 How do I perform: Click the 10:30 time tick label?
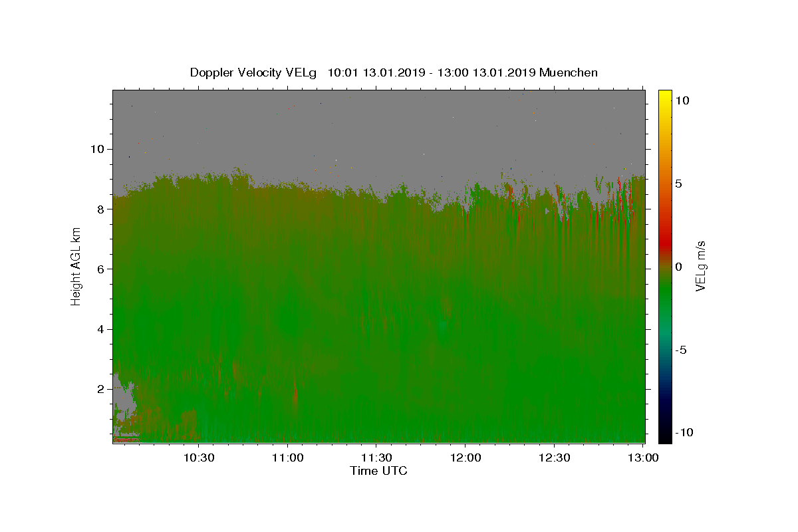[198, 458]
